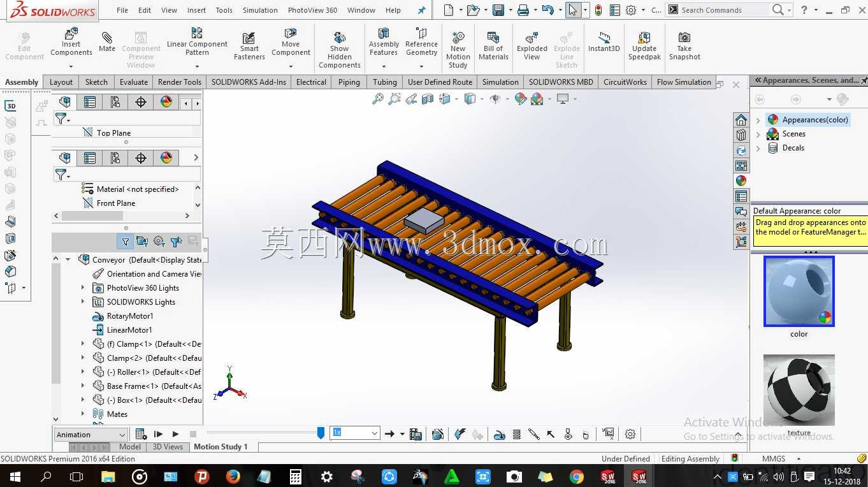Expand Decals node
The width and height of the screenshot is (868, 487).
point(758,148)
